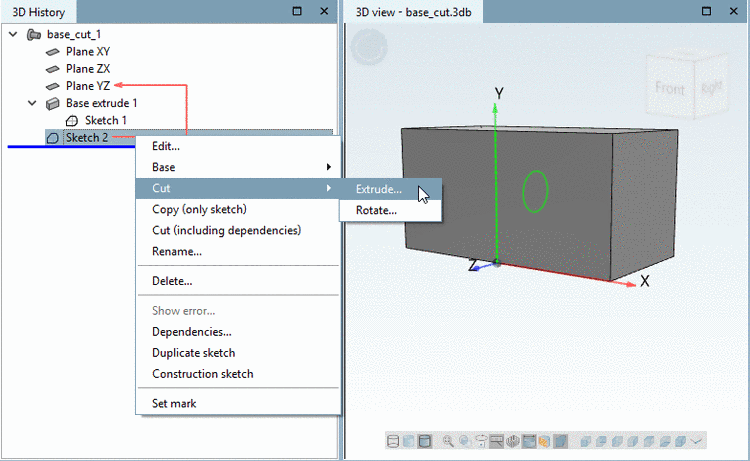Select Plane ZX in history tree

click(88, 69)
